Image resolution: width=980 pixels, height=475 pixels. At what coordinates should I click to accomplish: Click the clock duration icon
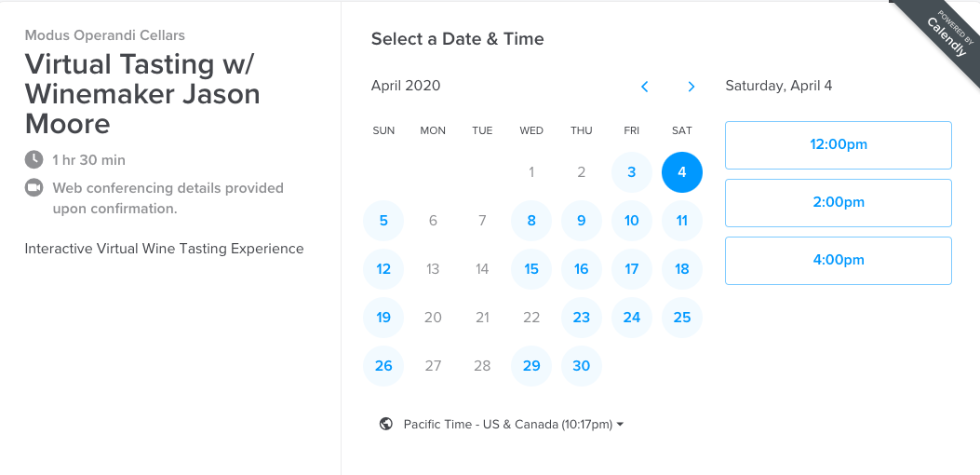(x=34, y=159)
